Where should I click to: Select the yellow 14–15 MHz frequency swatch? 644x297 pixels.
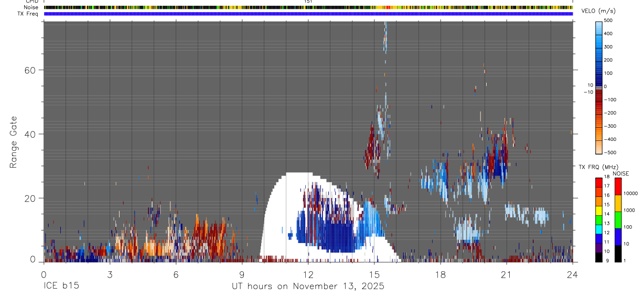(598, 211)
